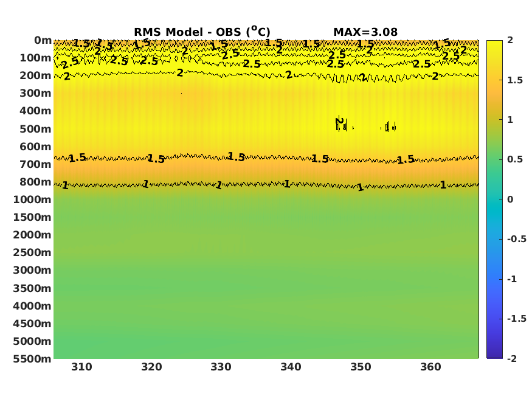Click the '2500m' depth tick label
This screenshot has width=532, height=399.
click(32, 252)
